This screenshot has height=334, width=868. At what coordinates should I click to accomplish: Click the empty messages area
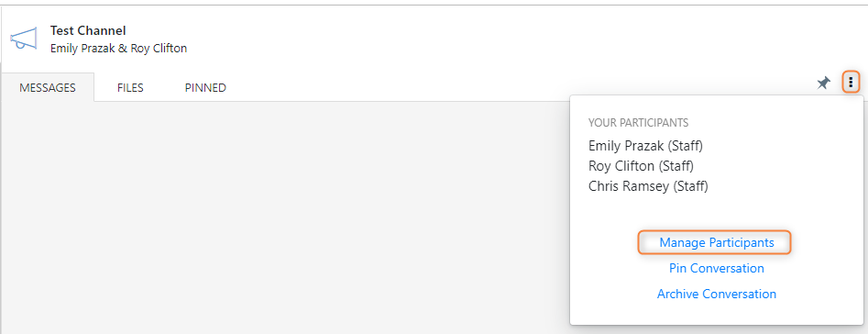pyautogui.click(x=285, y=217)
